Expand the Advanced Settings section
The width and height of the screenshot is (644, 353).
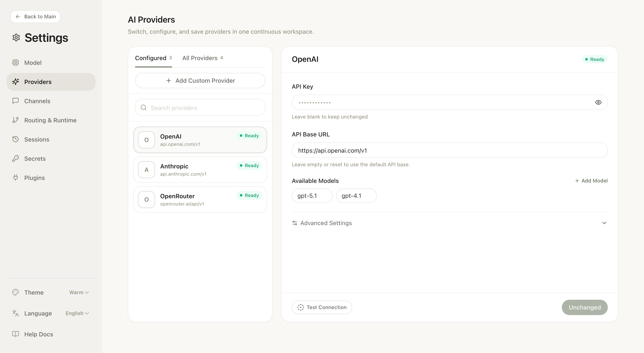(x=604, y=223)
